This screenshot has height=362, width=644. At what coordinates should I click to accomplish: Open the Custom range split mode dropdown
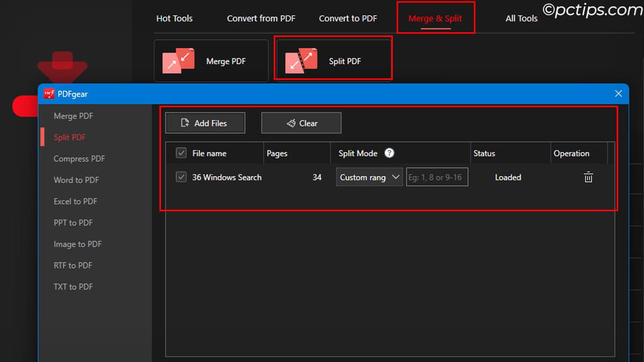[x=369, y=178]
